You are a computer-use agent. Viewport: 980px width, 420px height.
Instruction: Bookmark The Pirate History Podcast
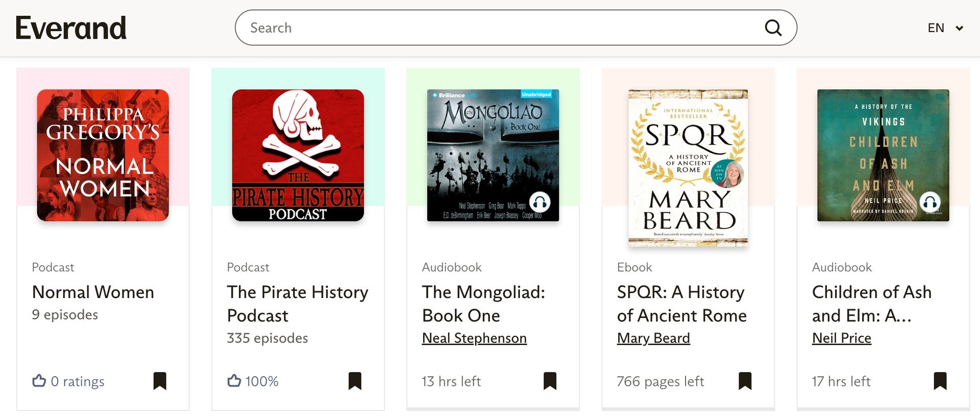(x=355, y=381)
